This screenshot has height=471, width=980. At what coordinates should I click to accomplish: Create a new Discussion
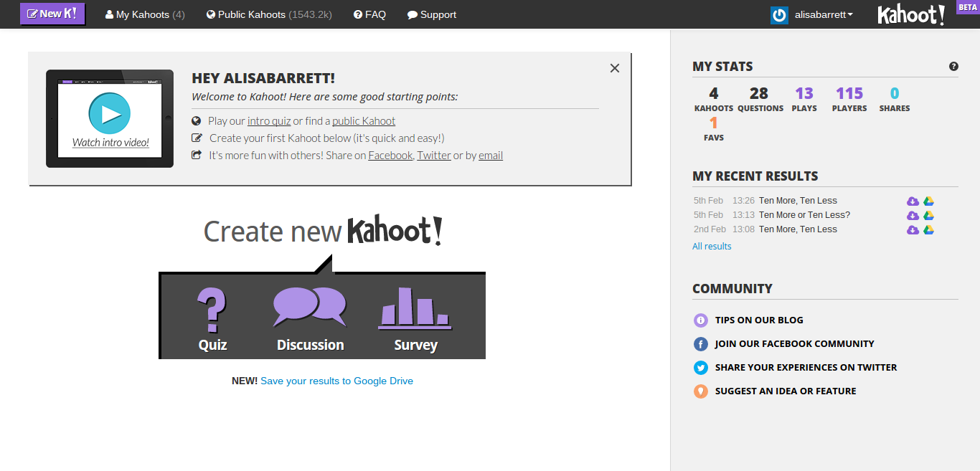click(x=310, y=319)
